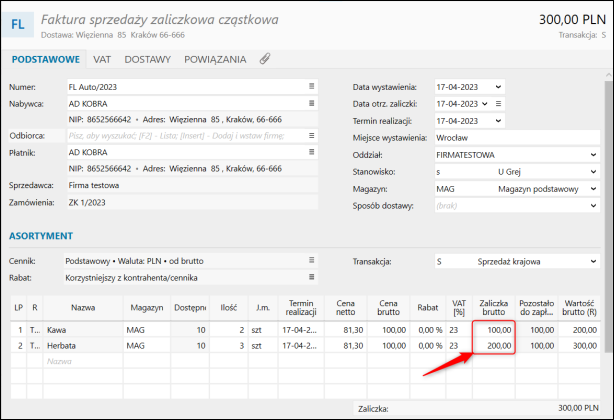Open the Rabat field menu icon
Viewport: 614px width, 420px height.
pos(312,277)
